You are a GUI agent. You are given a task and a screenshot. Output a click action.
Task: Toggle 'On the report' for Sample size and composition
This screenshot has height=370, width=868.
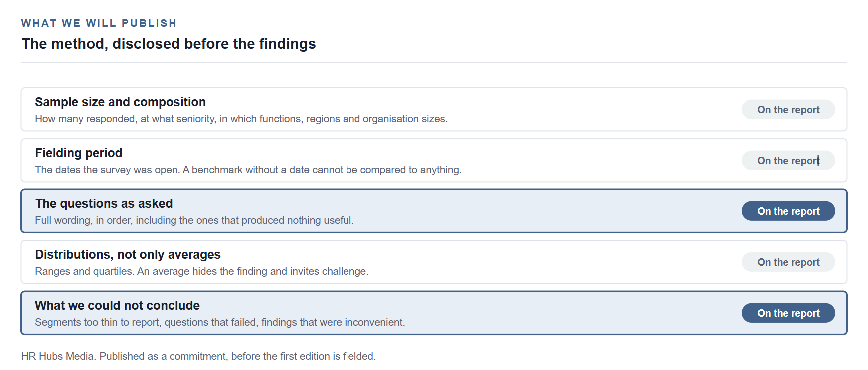click(788, 110)
